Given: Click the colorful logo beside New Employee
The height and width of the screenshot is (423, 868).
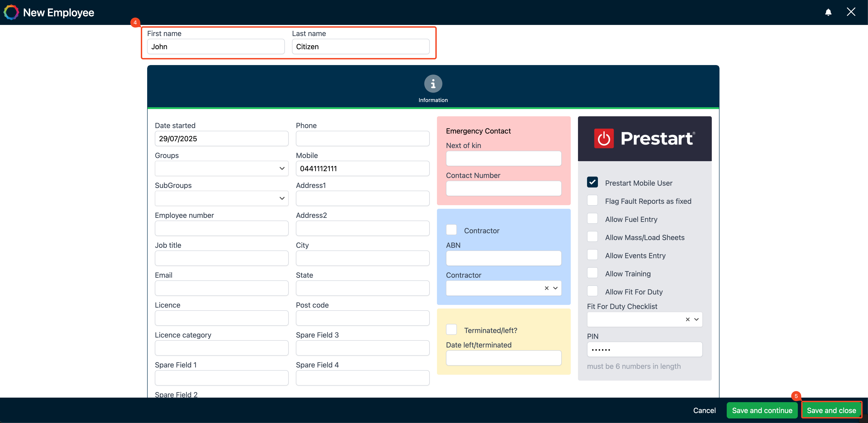Looking at the screenshot, I should 11,12.
